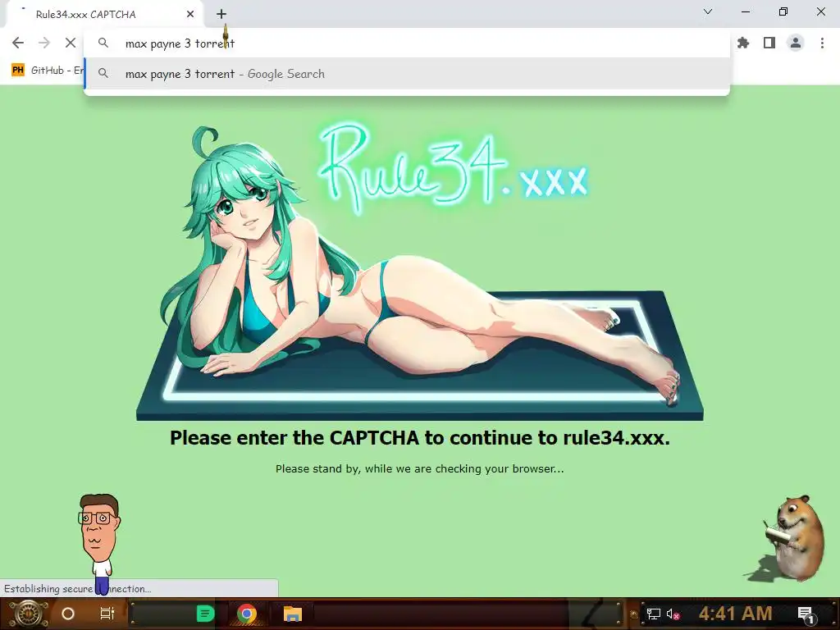Toggle the browser side panel icon

(x=769, y=43)
